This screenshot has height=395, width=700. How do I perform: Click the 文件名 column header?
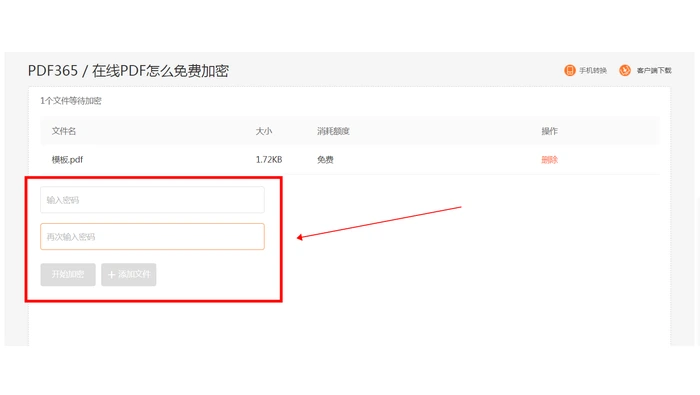tap(64, 131)
